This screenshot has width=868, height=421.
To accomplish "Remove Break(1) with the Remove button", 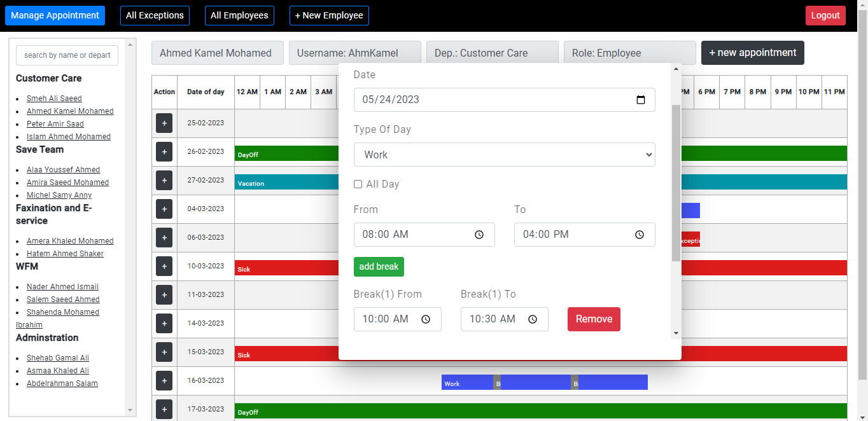I will (594, 319).
